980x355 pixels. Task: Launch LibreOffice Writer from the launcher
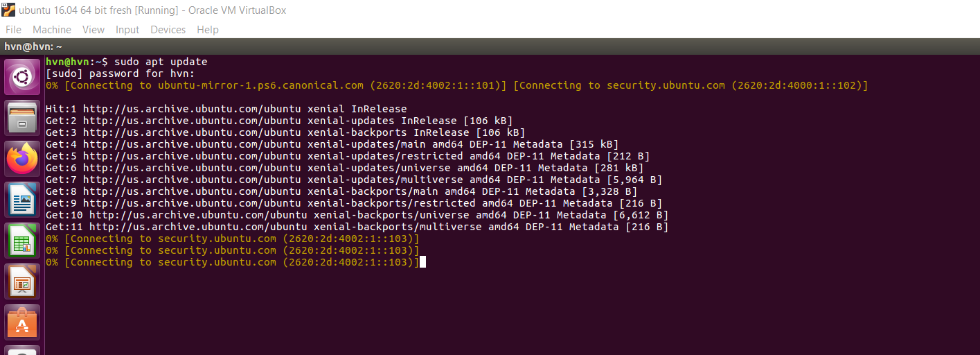[x=22, y=200]
